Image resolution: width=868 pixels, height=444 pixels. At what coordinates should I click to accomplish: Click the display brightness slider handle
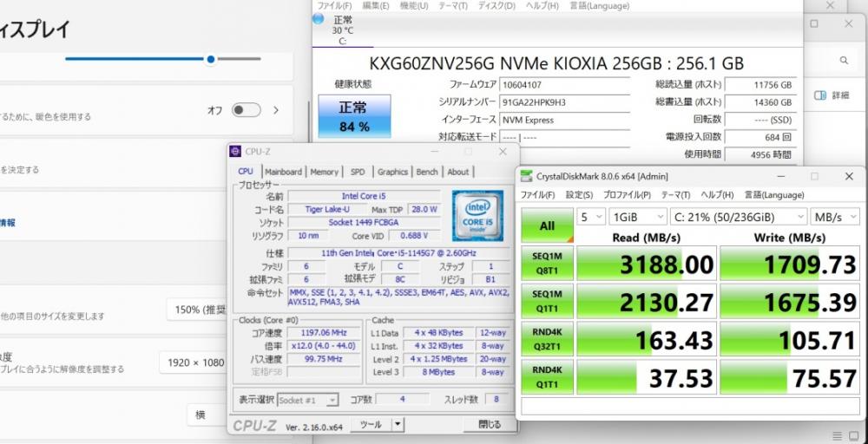pos(210,59)
